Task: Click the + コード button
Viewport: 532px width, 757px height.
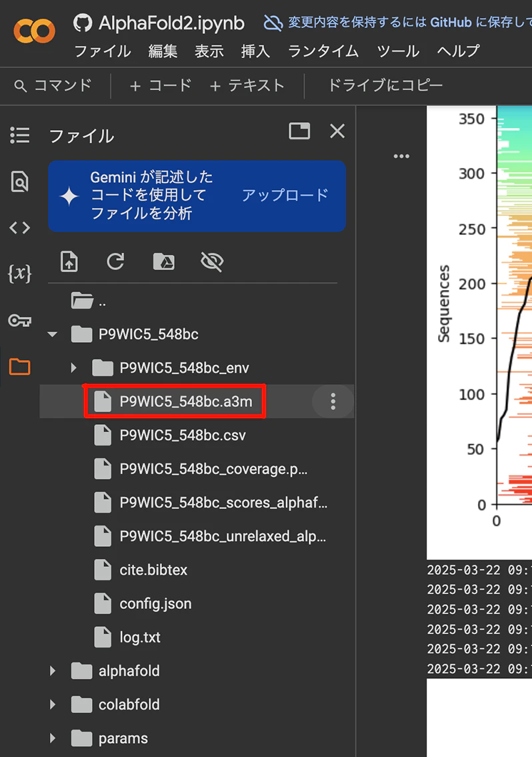Action: click(160, 86)
